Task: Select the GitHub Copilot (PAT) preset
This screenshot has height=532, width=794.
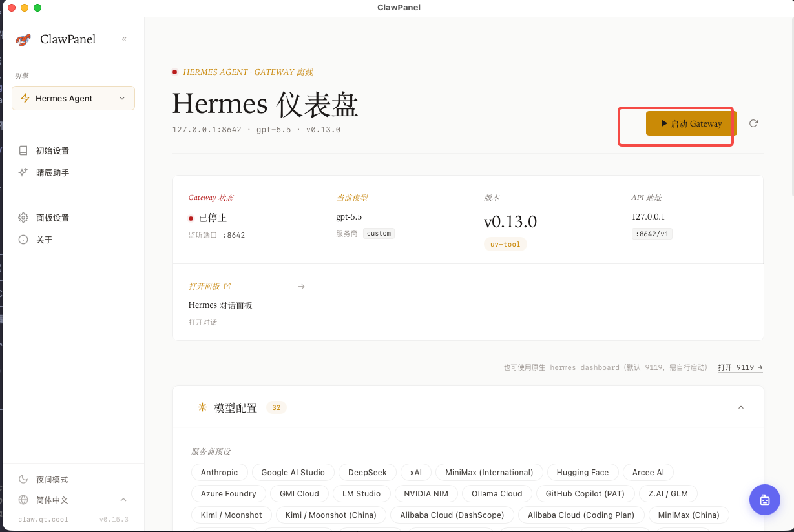Action: point(585,493)
